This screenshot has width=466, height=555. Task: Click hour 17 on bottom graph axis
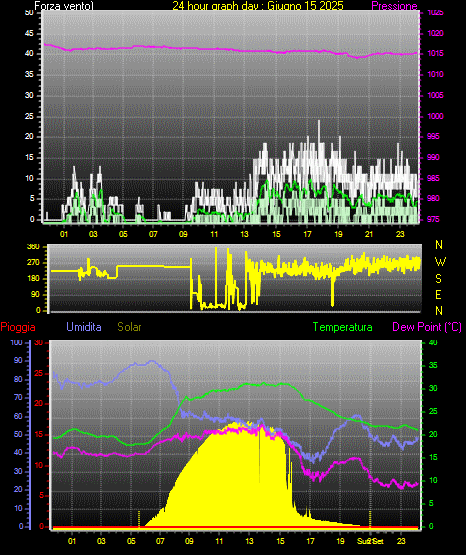pyautogui.click(x=310, y=541)
